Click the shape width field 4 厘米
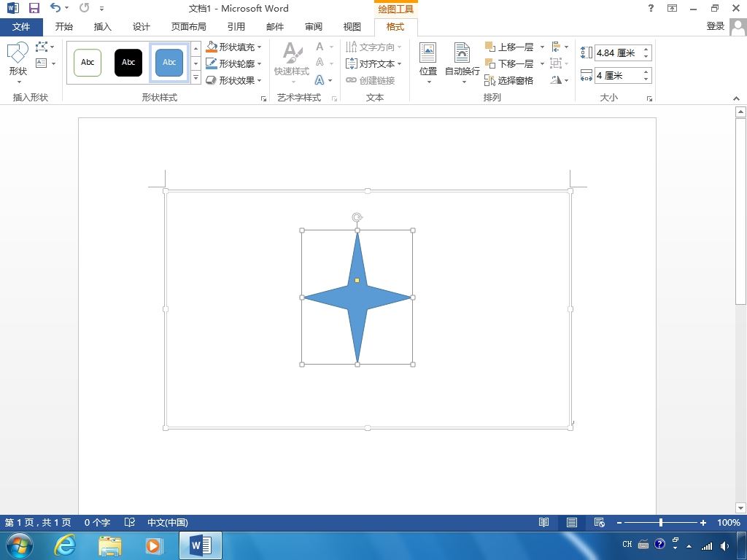Viewport: 747px width, 560px height. 617,75
